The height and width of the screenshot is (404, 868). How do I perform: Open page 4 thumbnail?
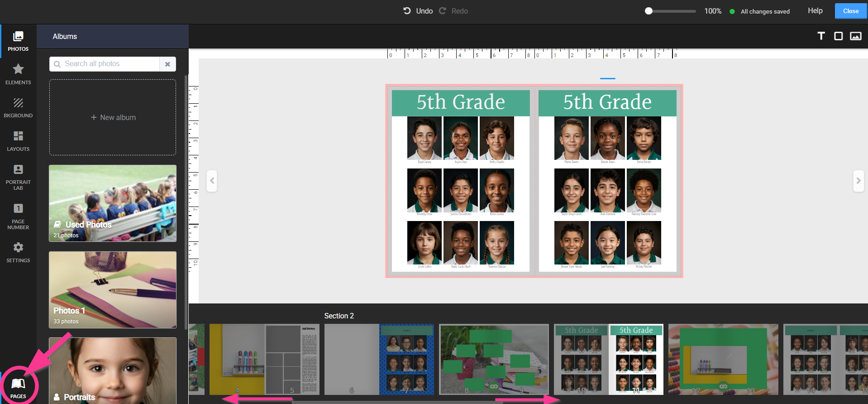[x=237, y=359]
